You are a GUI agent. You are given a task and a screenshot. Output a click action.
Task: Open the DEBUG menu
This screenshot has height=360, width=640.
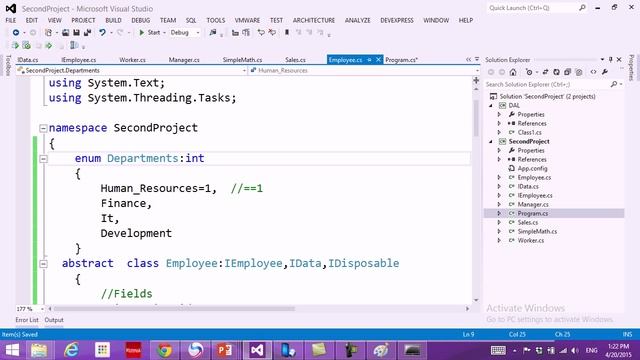coord(140,20)
